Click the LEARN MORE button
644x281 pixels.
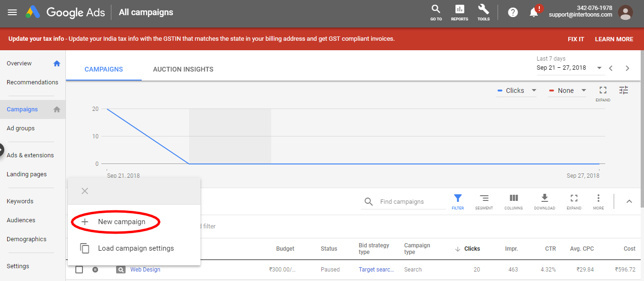click(614, 39)
